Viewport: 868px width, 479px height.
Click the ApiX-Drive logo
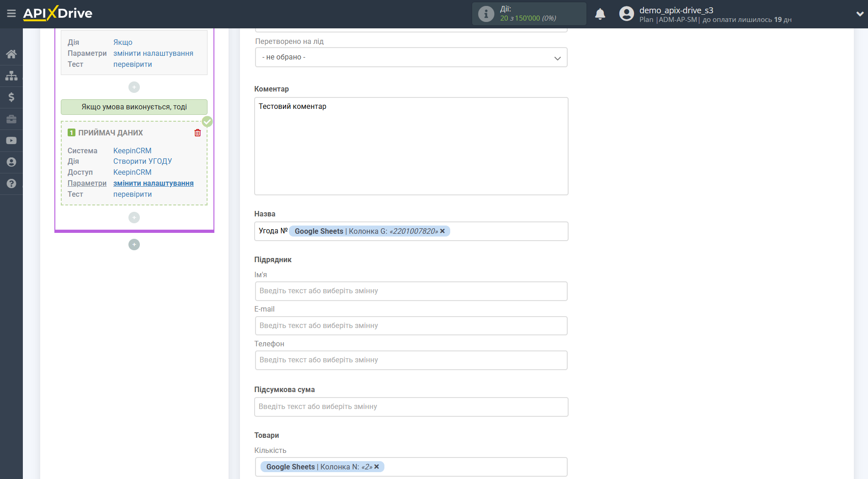pyautogui.click(x=58, y=13)
